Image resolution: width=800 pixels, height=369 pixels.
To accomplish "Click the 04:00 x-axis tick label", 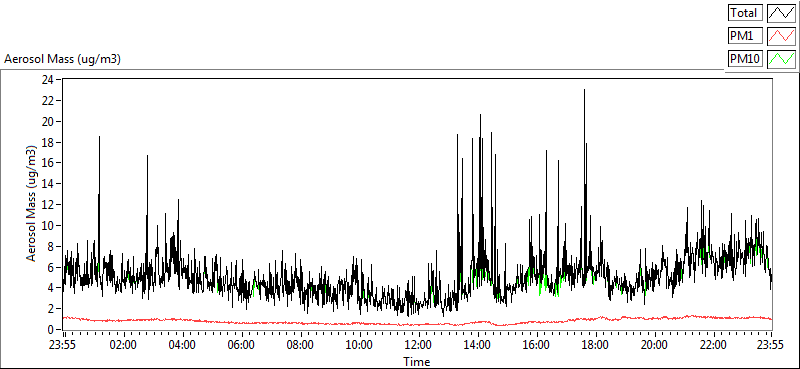I will coord(182,344).
